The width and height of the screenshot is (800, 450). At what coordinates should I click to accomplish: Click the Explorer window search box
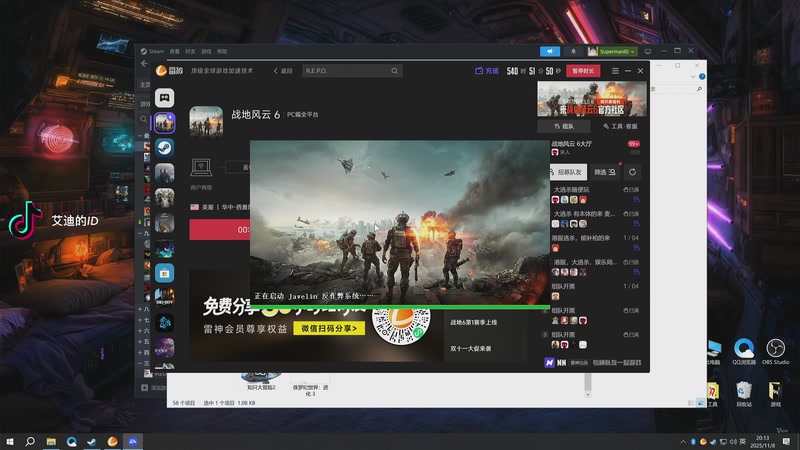677,89
